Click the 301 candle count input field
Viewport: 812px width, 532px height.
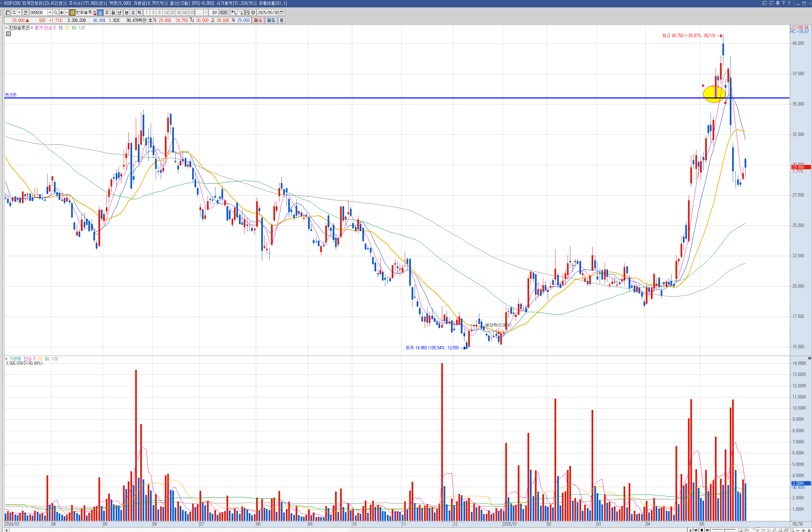point(214,12)
